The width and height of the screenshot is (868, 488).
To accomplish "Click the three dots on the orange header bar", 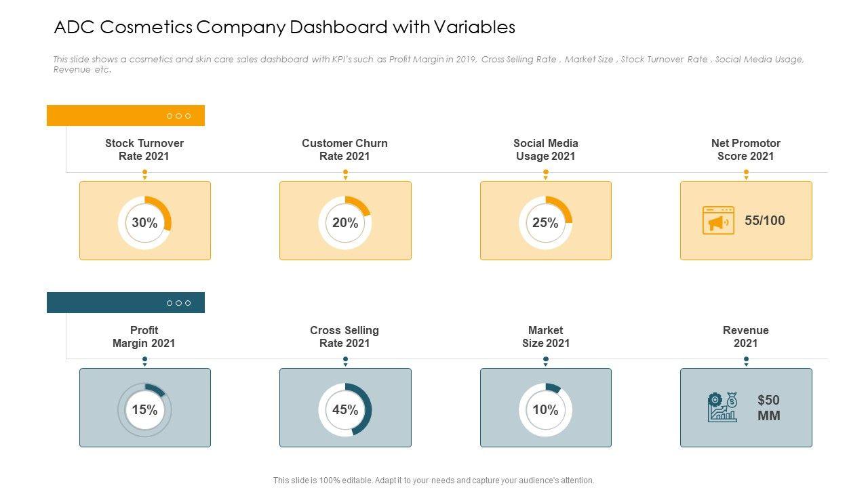I will [x=178, y=116].
